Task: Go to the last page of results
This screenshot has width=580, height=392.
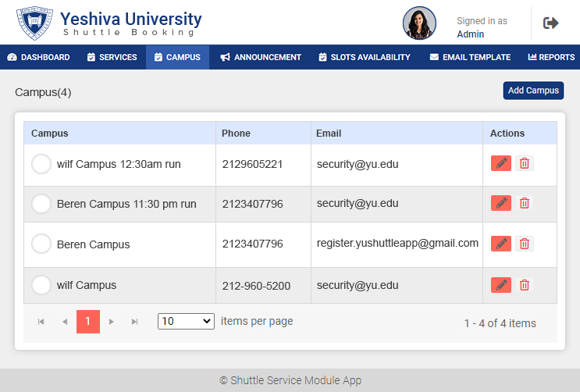Action: [x=134, y=322]
